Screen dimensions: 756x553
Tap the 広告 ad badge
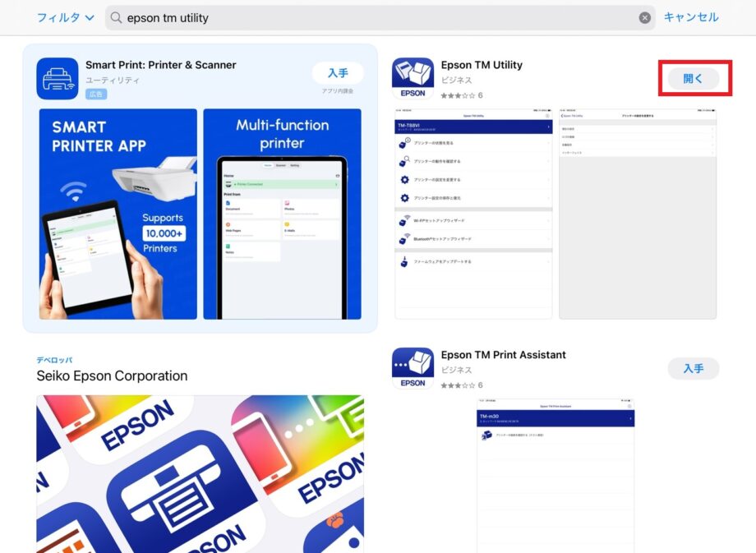click(96, 94)
